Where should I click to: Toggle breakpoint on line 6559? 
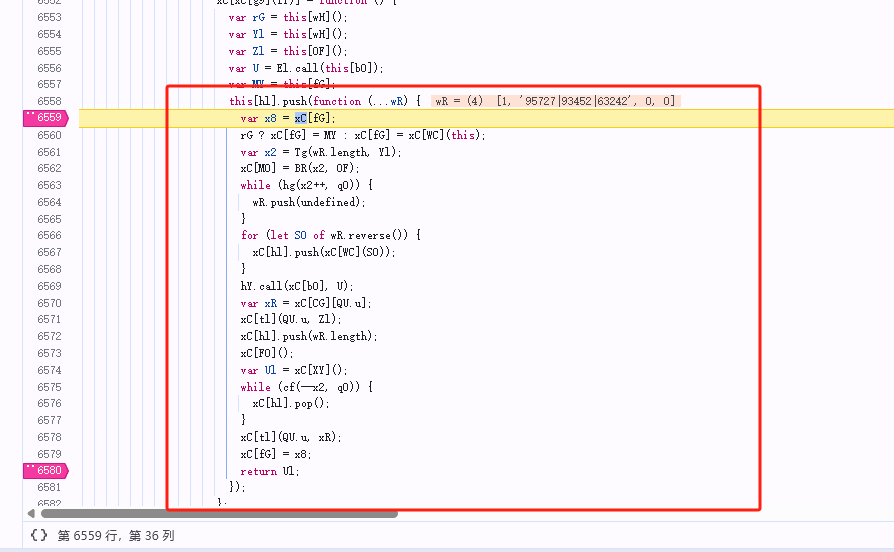pyautogui.click(x=46, y=118)
